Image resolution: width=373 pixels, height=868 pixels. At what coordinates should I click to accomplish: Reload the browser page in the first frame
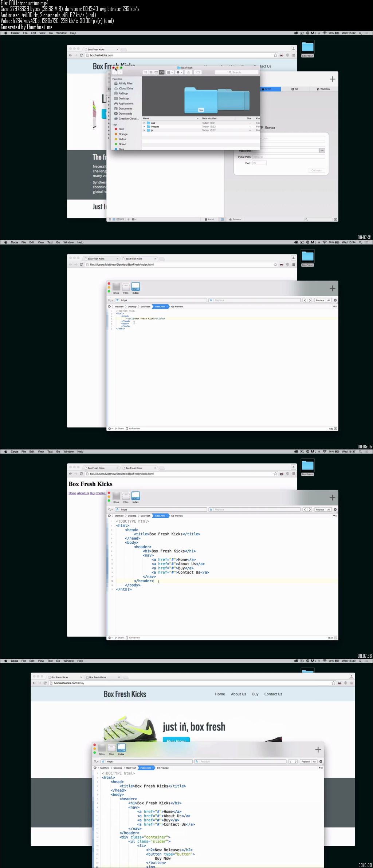[x=81, y=55]
